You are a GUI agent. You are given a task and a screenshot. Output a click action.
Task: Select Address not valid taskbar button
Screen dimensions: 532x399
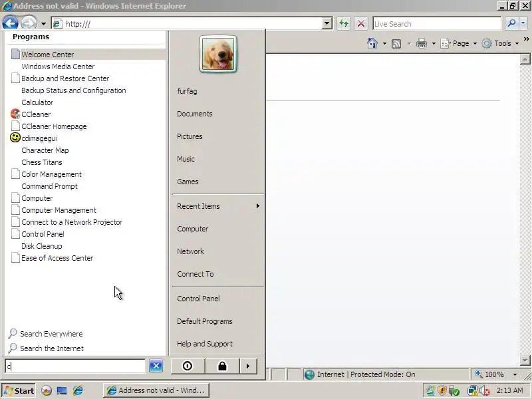point(156,390)
